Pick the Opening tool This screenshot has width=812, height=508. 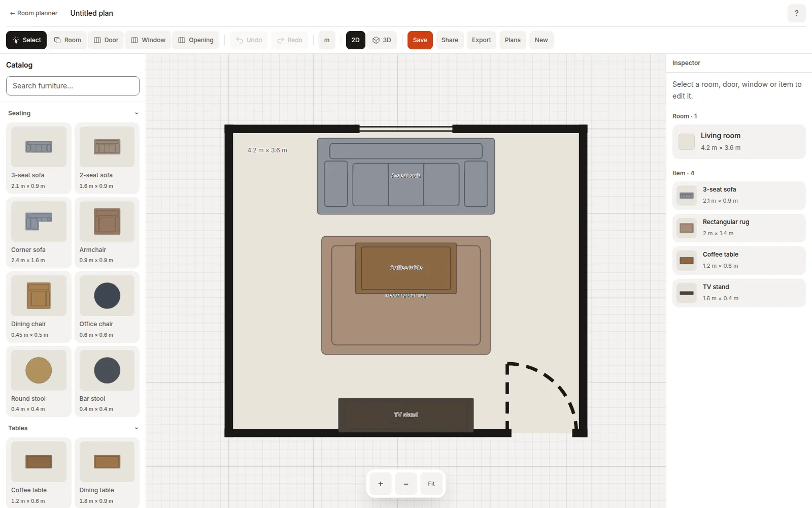point(196,40)
